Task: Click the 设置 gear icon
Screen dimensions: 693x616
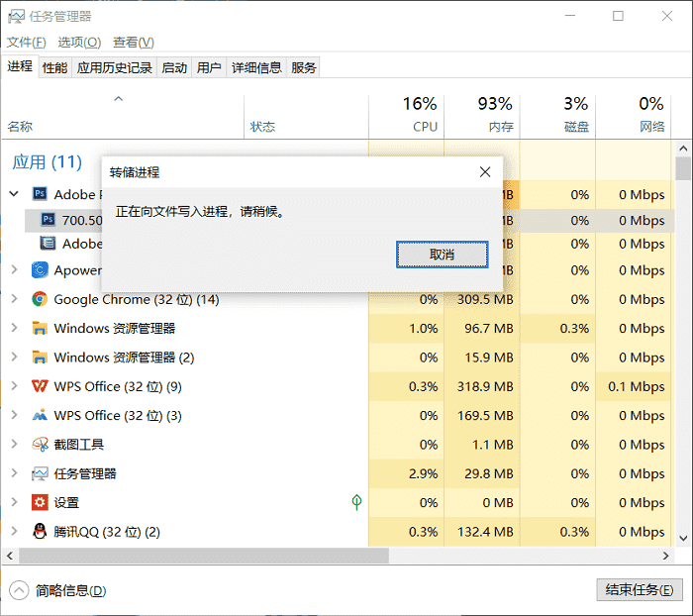Action: click(40, 502)
